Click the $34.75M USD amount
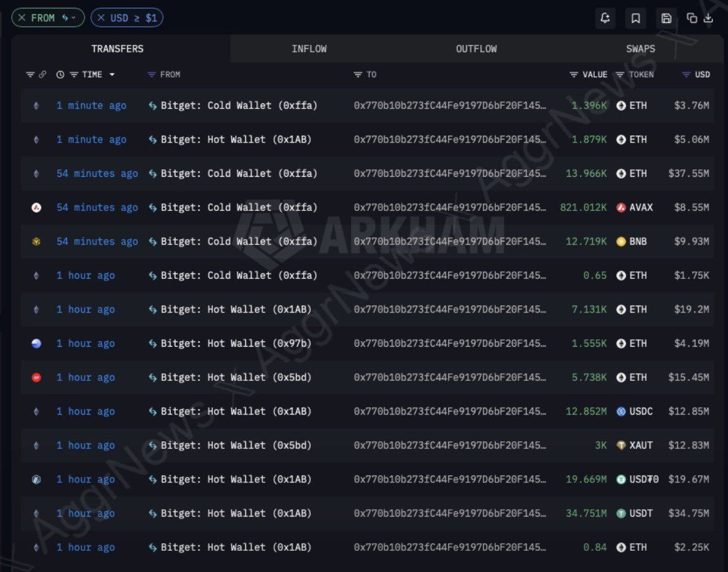The width and height of the screenshot is (728, 572). (x=689, y=513)
